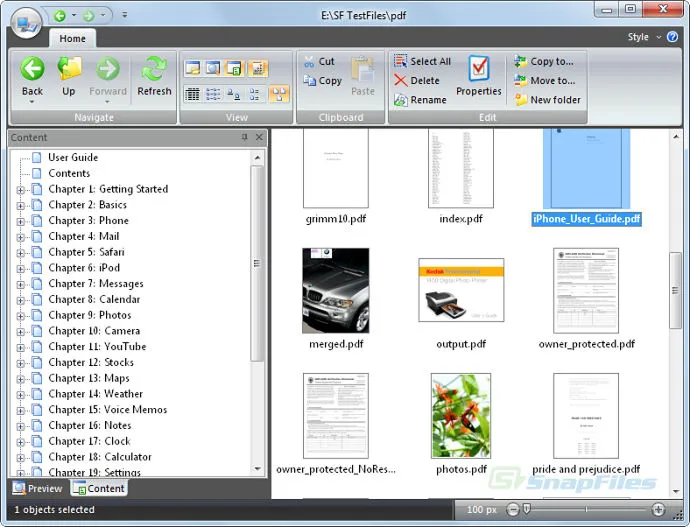Expand Chapter 3: Phone node
This screenshot has height=527, width=690.
(20, 221)
